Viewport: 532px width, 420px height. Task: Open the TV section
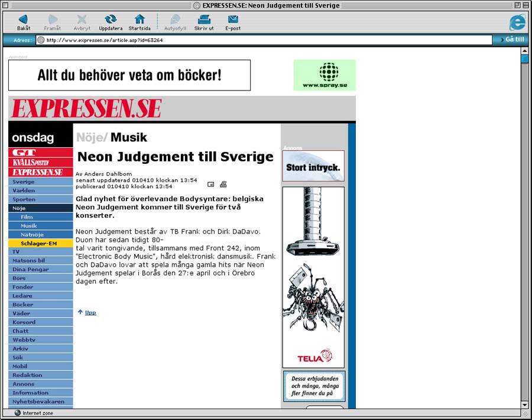pos(40,251)
